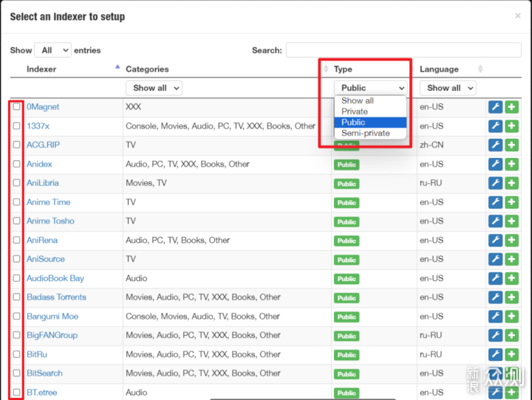Screen dimensions: 532x400
Task: Choose Private in Type list
Action: click(x=370, y=111)
